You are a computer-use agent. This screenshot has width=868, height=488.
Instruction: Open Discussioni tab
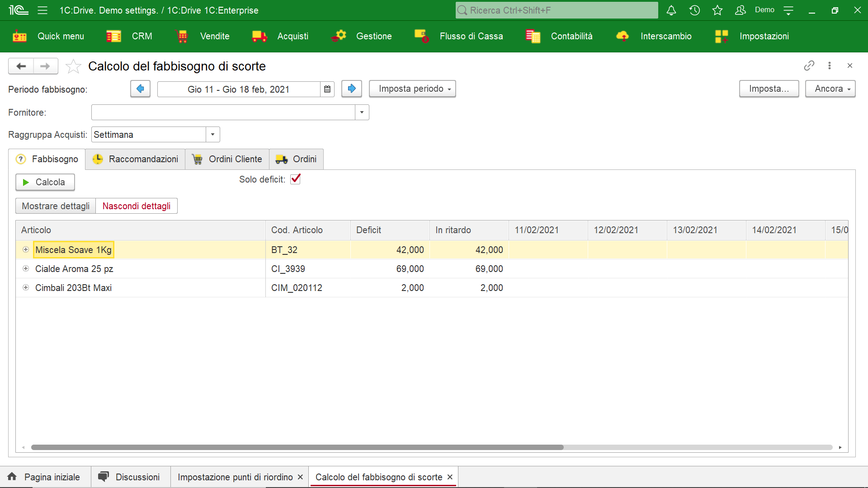(130, 477)
